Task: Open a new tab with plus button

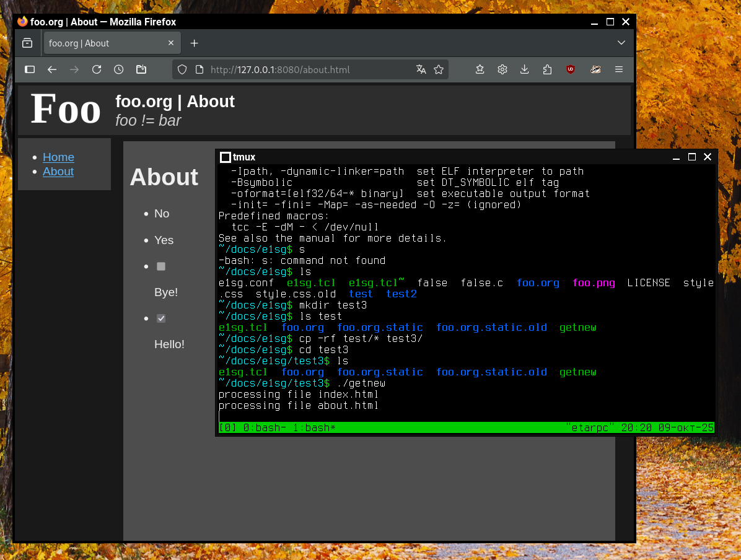Action: (x=195, y=43)
